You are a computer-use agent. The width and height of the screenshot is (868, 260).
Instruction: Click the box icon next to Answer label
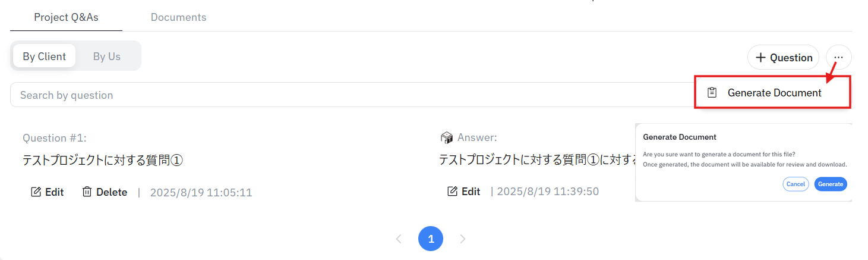447,138
